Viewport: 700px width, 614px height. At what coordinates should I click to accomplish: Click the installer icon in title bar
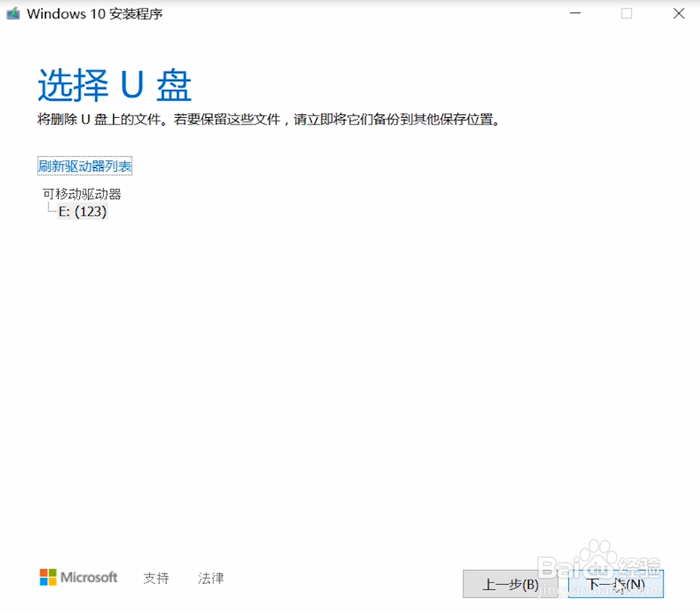pyautogui.click(x=12, y=13)
